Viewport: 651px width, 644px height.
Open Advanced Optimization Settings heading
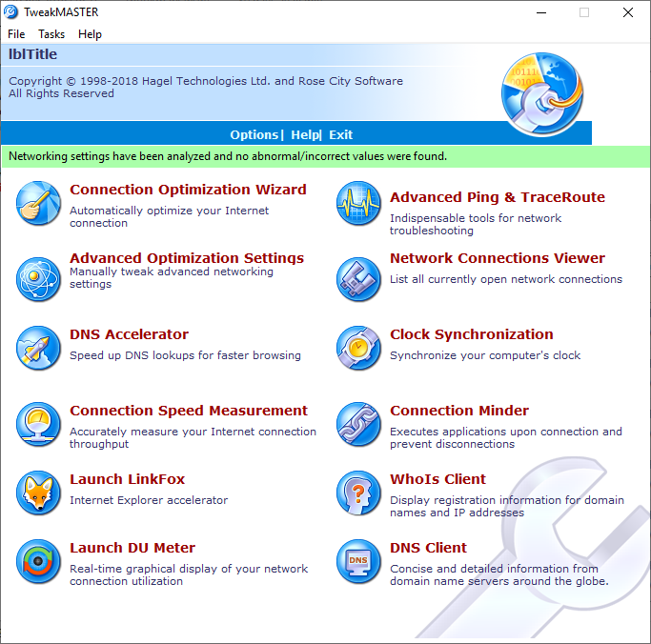(x=187, y=257)
